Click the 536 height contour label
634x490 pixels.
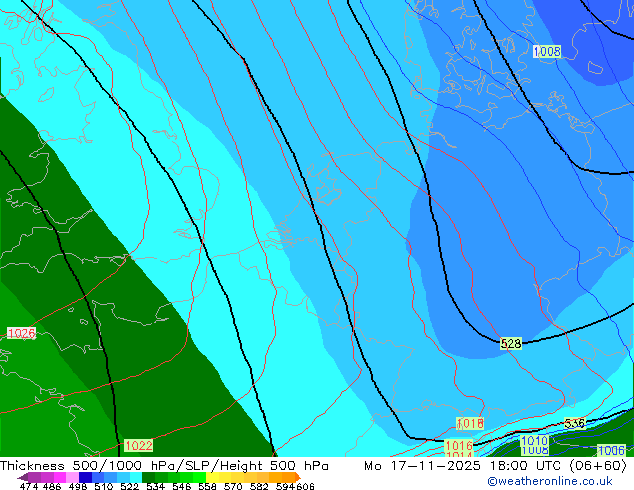click(x=575, y=423)
